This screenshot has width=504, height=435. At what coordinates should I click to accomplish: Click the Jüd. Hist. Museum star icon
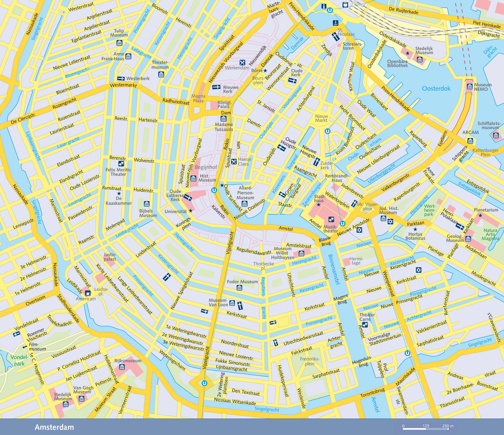390,221
